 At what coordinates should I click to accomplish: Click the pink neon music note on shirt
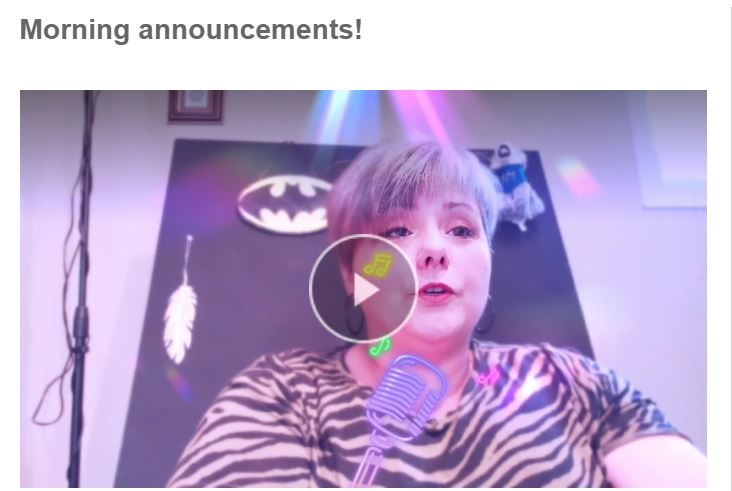click(488, 377)
